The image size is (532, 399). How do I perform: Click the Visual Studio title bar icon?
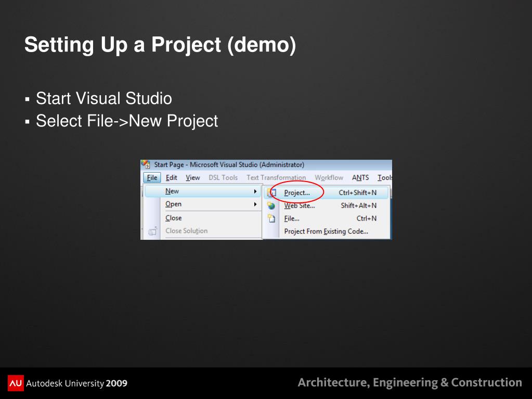pyautogui.click(x=146, y=164)
